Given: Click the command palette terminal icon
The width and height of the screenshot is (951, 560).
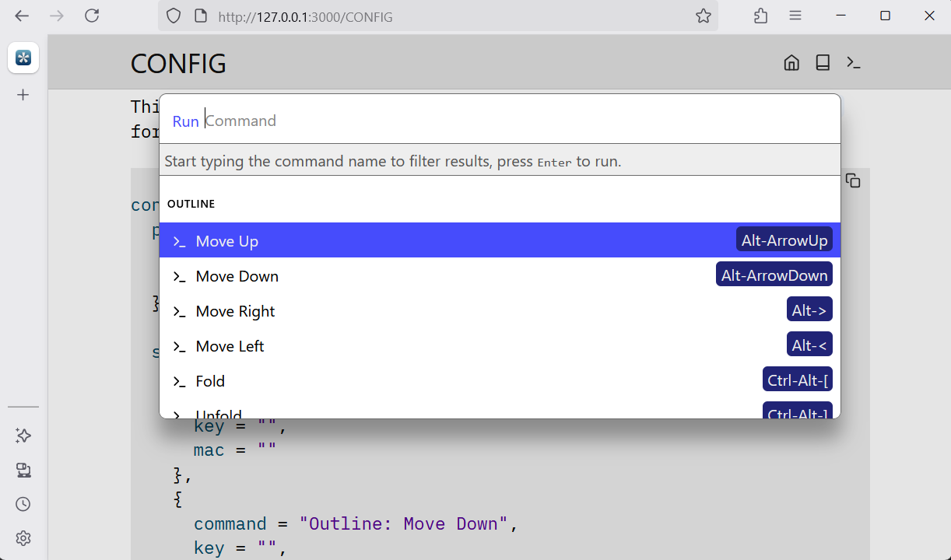Looking at the screenshot, I should [x=854, y=63].
